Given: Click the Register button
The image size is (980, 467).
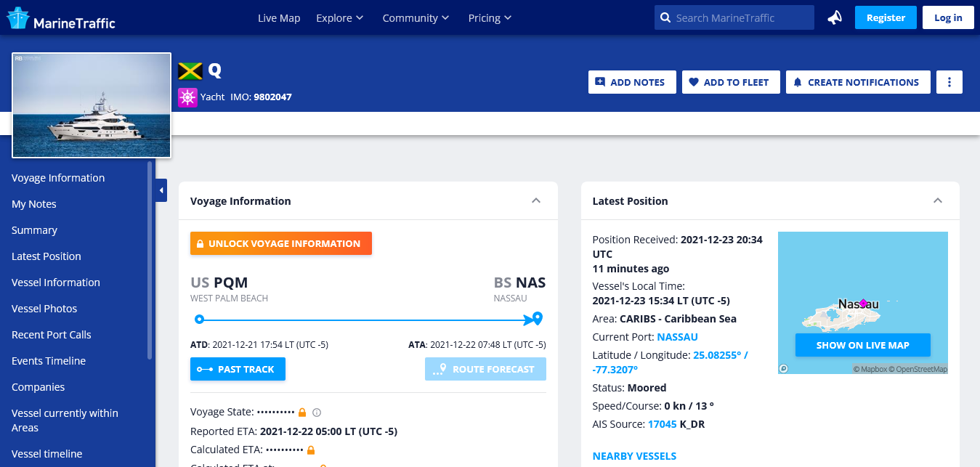Looking at the screenshot, I should pos(886,17).
